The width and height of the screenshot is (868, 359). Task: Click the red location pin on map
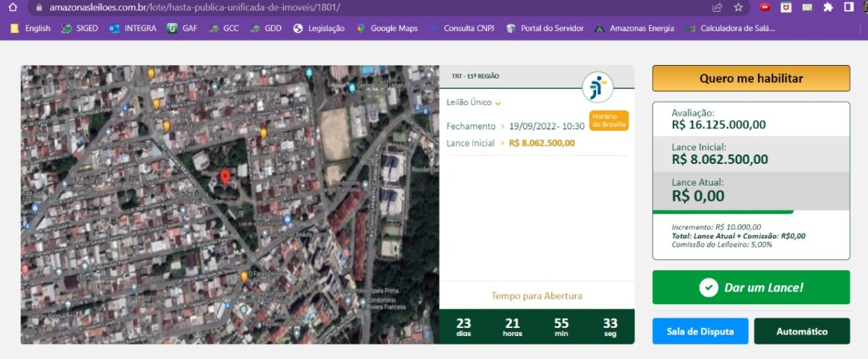pyautogui.click(x=225, y=176)
